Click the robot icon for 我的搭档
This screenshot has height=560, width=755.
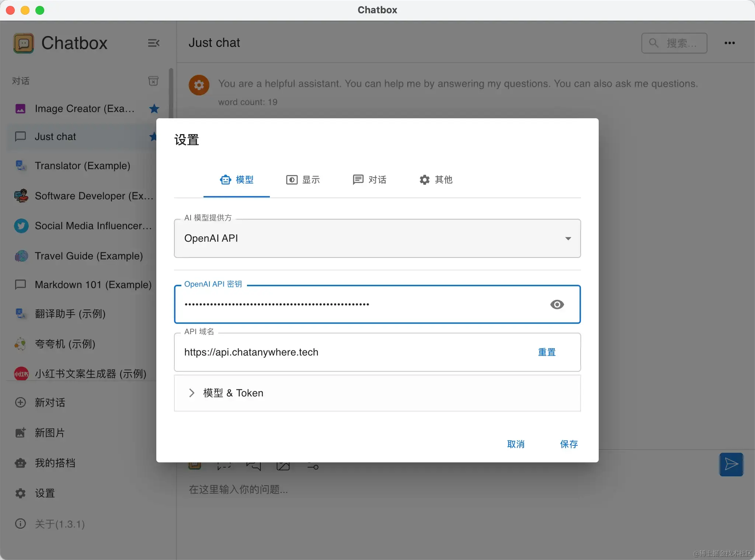[20, 463]
